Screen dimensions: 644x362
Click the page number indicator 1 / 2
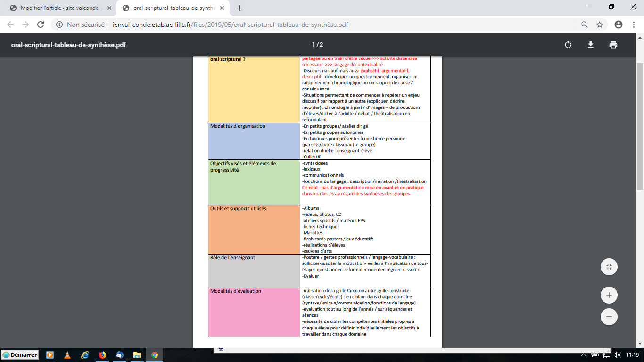click(x=317, y=45)
